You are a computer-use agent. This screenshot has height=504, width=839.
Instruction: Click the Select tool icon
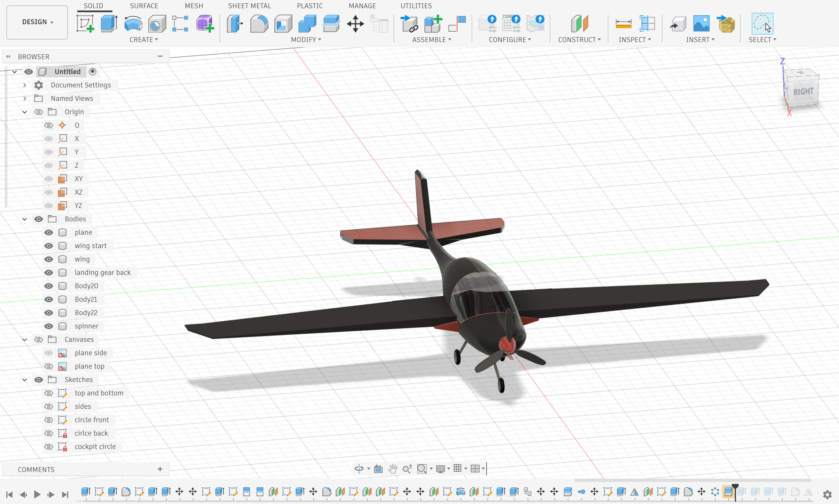click(x=762, y=24)
